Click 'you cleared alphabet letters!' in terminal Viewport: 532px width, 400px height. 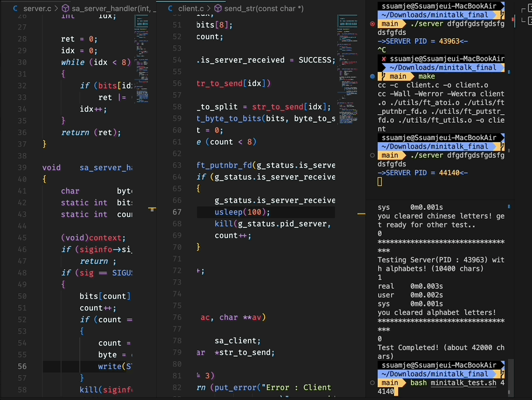click(x=437, y=312)
